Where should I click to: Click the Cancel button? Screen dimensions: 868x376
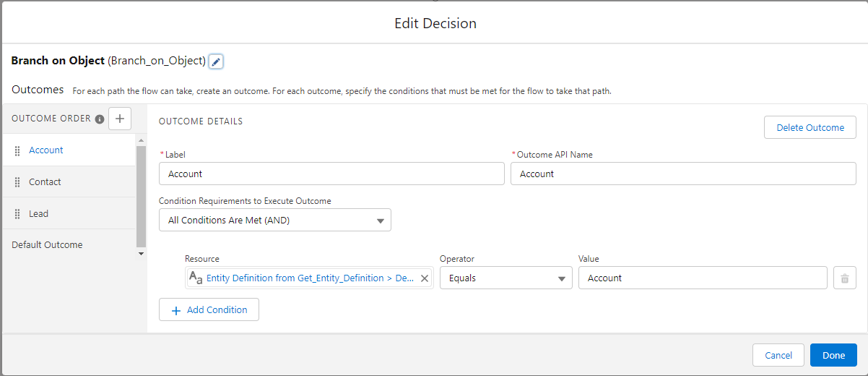click(778, 355)
